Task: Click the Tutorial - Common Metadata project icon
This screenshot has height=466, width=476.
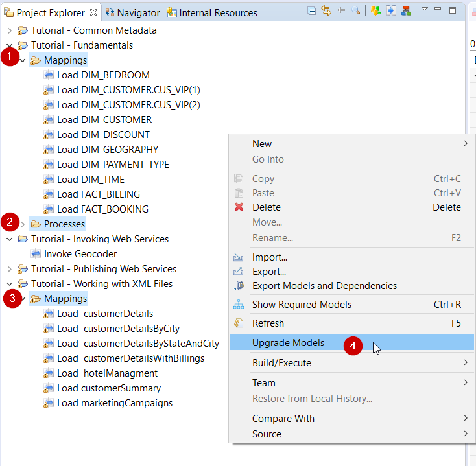Action: [23, 30]
